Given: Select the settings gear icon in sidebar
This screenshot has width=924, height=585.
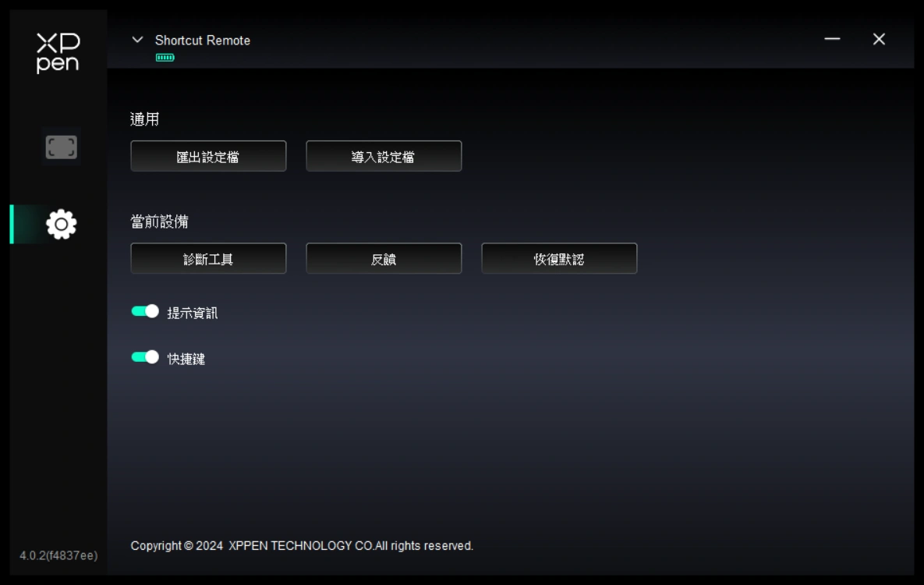Looking at the screenshot, I should 62,224.
